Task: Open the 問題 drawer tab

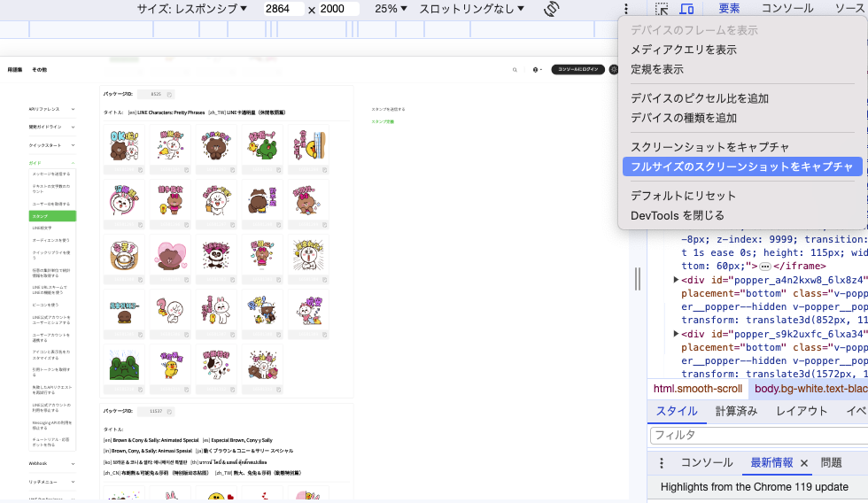Action: pyautogui.click(x=831, y=463)
